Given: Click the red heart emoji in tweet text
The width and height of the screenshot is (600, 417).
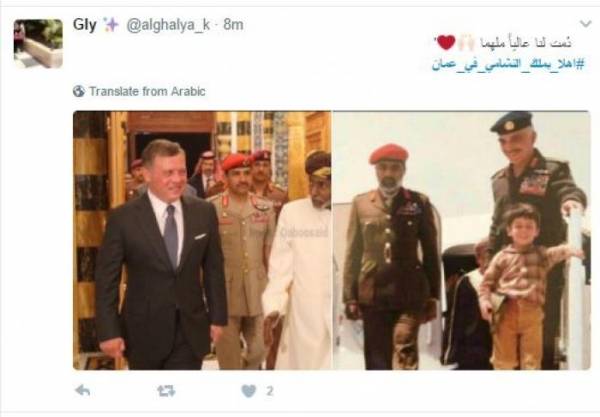Looking at the screenshot, I should click(x=446, y=42).
